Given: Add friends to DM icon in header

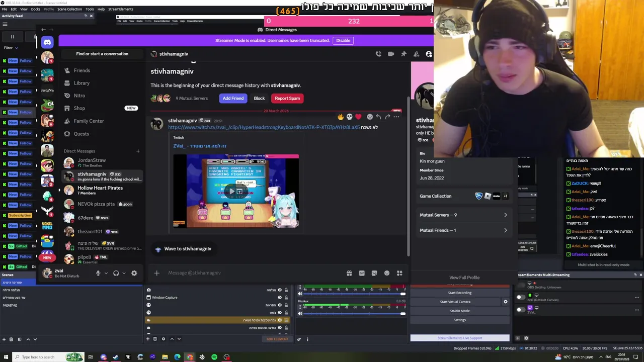Looking at the screenshot, I should tap(416, 54).
